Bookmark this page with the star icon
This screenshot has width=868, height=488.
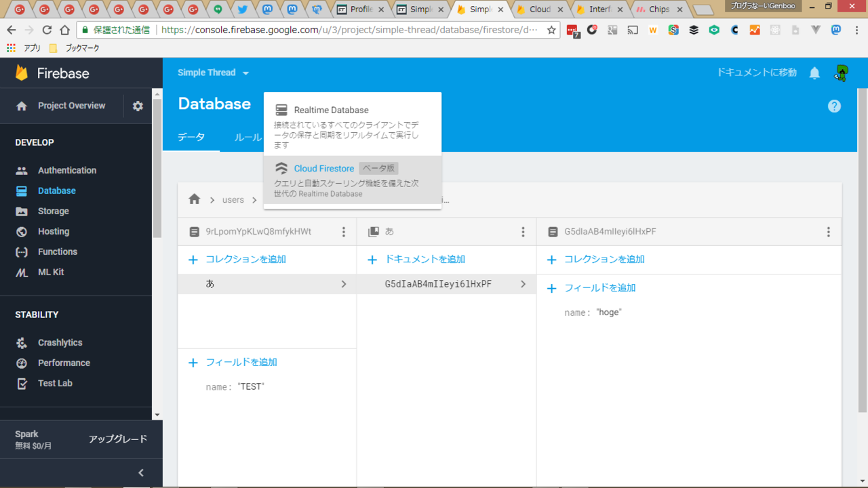[551, 30]
